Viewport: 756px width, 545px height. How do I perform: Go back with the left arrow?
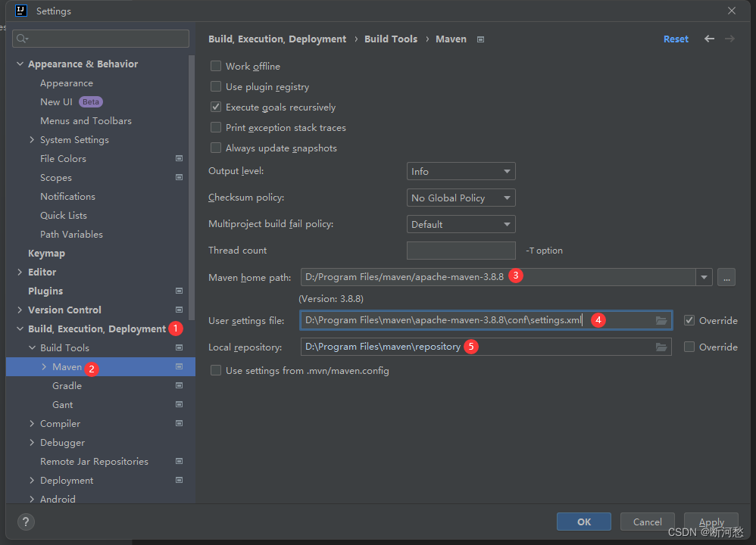[x=709, y=39]
